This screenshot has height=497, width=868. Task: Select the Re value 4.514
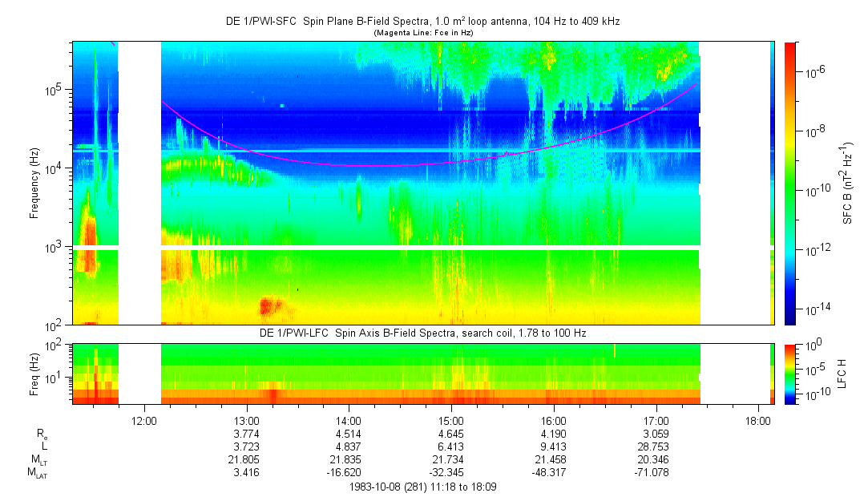point(349,434)
